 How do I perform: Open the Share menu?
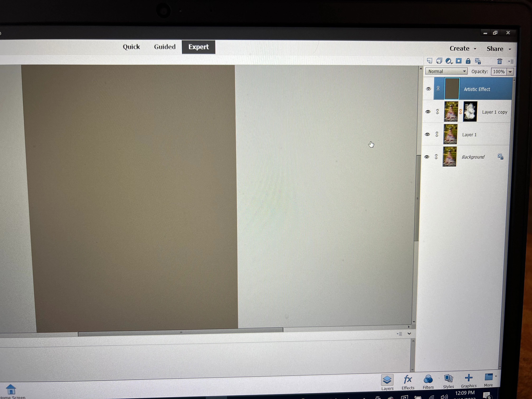coord(498,49)
